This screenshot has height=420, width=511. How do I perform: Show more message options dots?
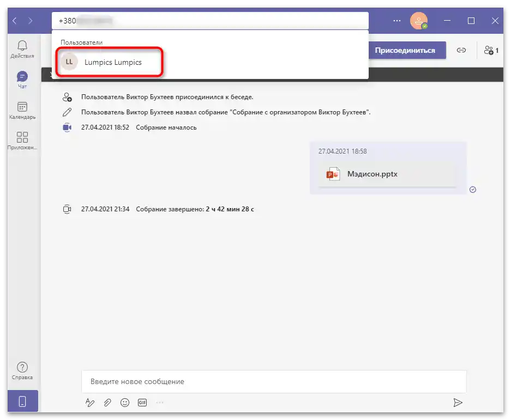[x=160, y=403]
